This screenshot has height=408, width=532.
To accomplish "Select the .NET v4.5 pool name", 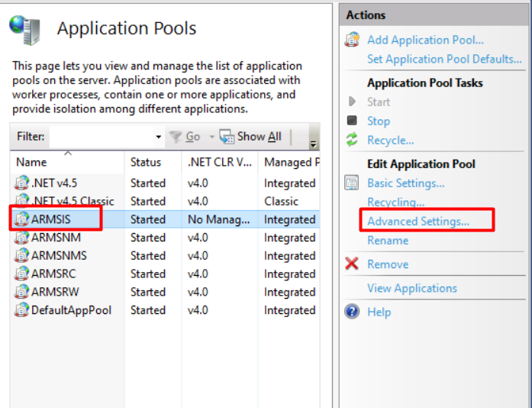I will click(x=54, y=183).
